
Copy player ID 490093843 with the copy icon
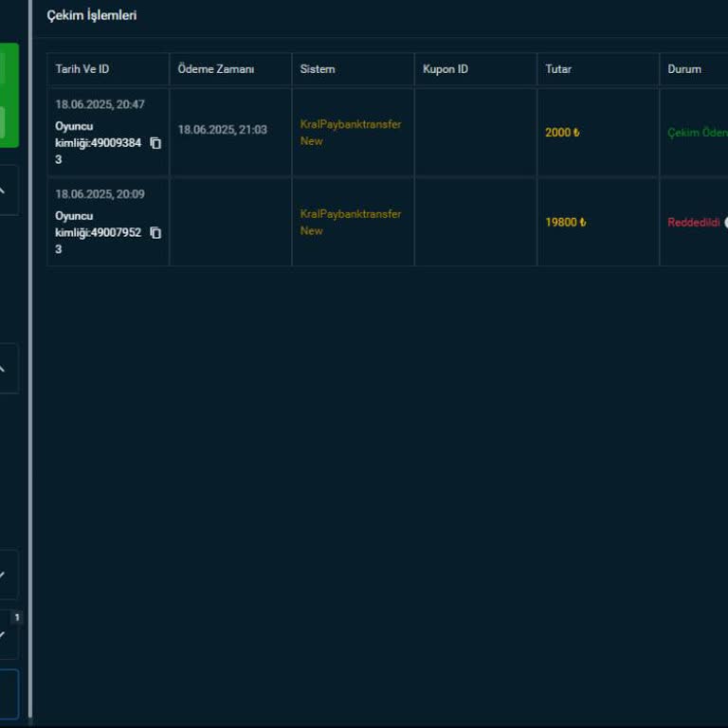pyautogui.click(x=155, y=143)
